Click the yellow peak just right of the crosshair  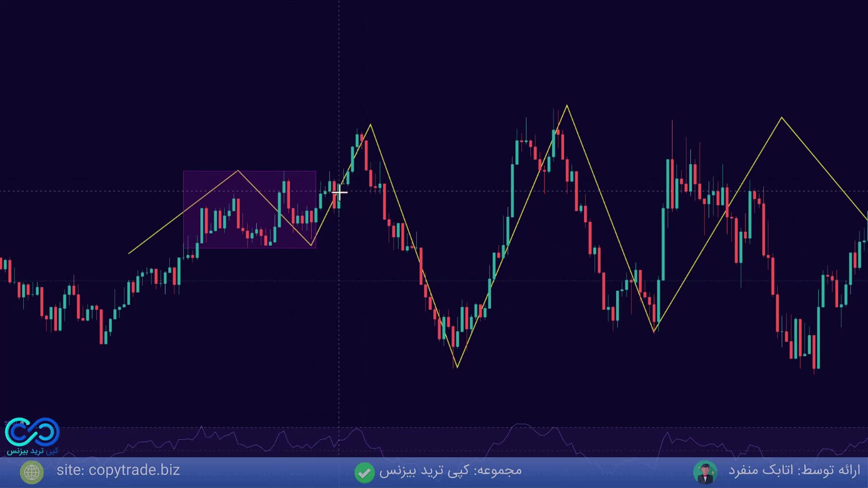(371, 124)
